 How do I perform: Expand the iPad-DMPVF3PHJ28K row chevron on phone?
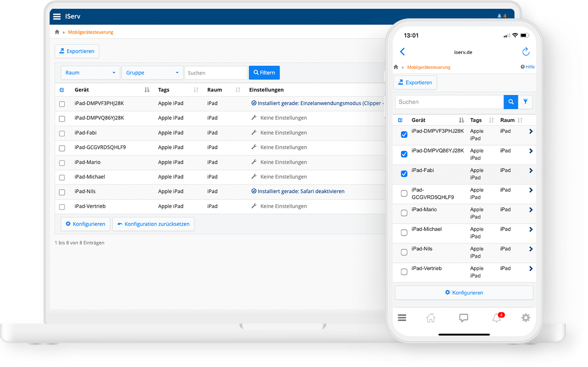[531, 131]
